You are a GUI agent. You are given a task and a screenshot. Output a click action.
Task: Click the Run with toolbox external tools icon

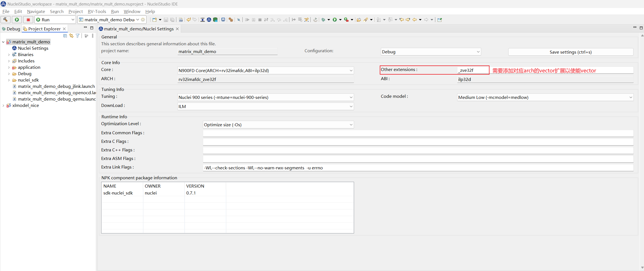(346, 20)
